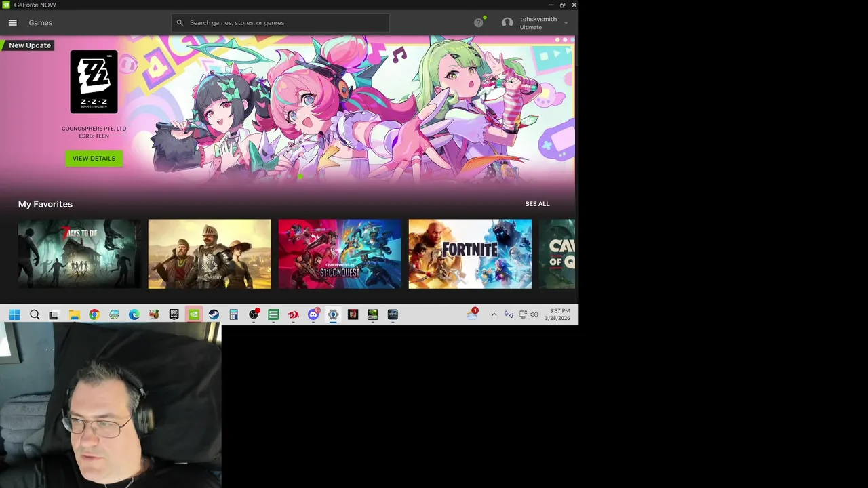The image size is (868, 488).
Task: Open the Overwatch S1 Conquest game tile
Action: point(340,254)
